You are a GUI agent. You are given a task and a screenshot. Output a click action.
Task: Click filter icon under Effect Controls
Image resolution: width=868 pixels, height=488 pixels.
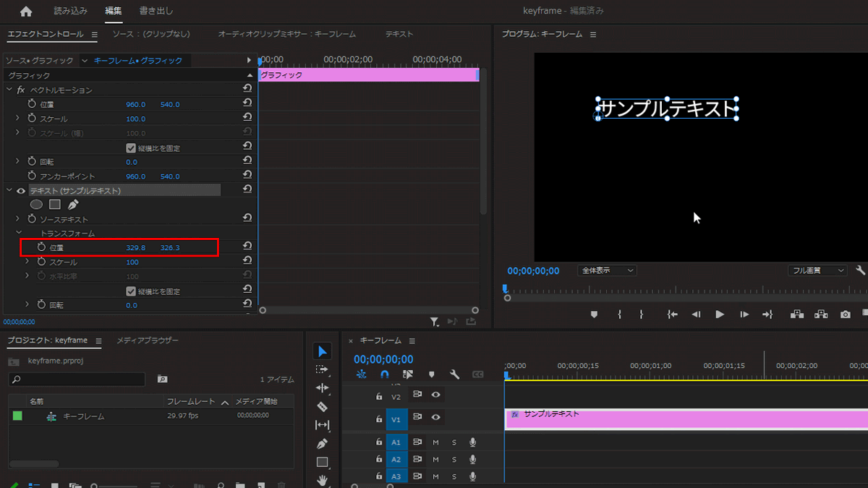(x=434, y=322)
